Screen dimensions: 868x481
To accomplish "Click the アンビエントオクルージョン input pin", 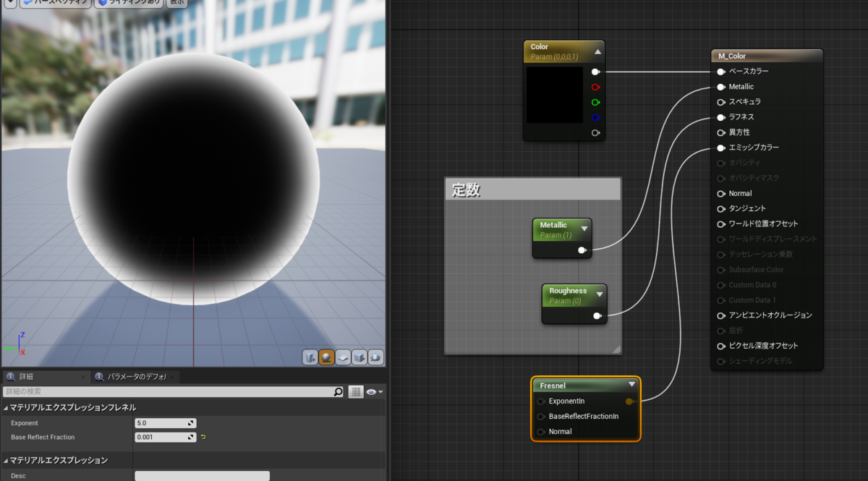I will 721,315.
